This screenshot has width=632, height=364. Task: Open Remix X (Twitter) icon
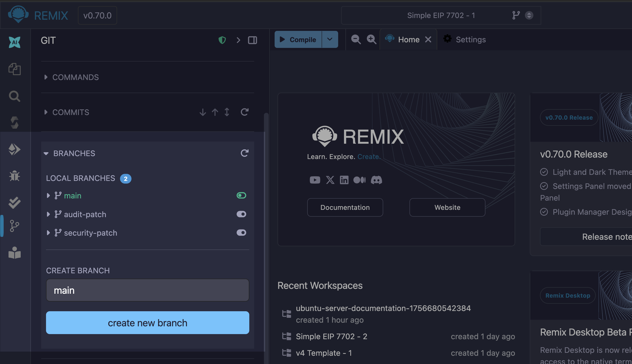point(330,180)
